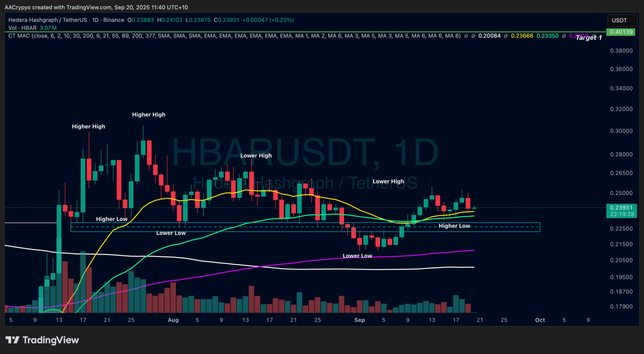Screen dimensions: 644x354
Task: Click the green 0.40139 price label
Action: pos(621,32)
